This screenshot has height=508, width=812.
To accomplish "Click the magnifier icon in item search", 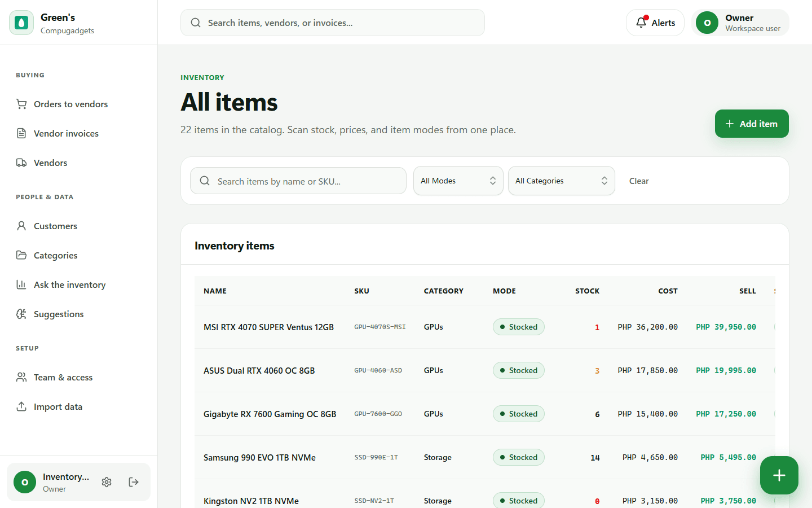I will pyautogui.click(x=205, y=181).
